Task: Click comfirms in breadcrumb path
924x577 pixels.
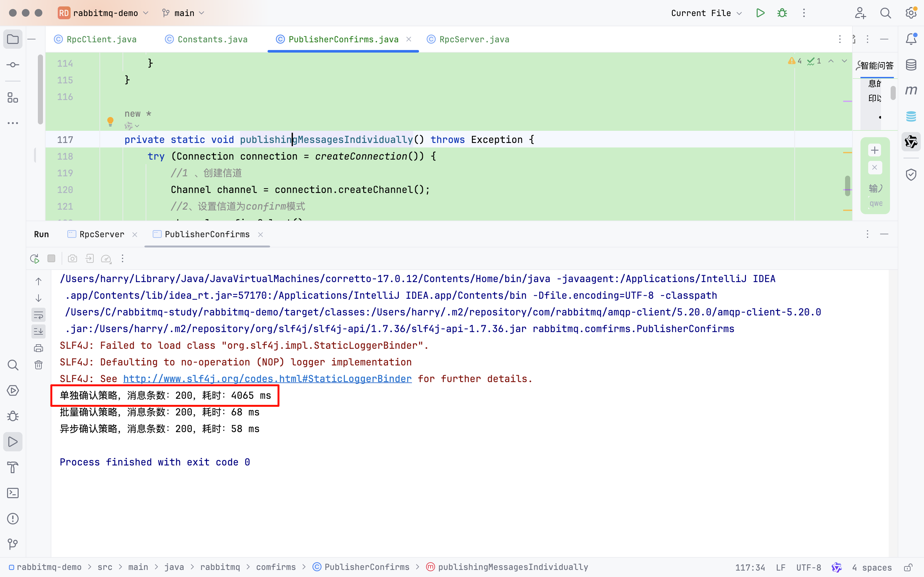Action: [x=276, y=567]
